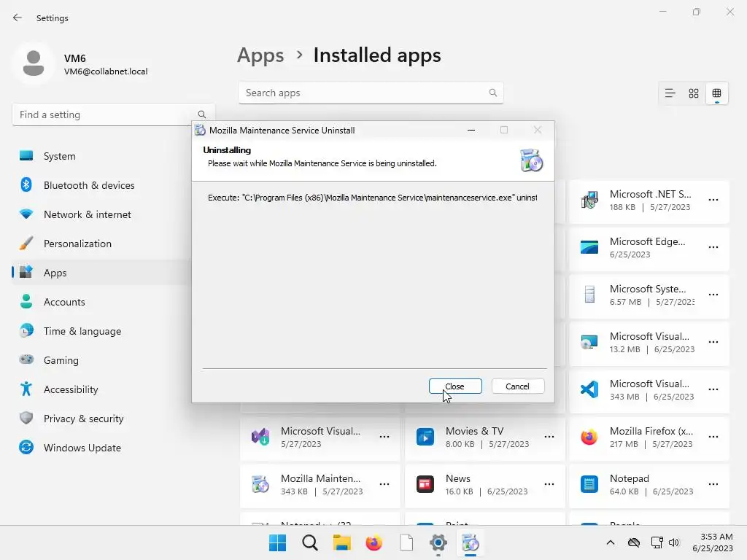Switch to table (tile) view layout
The height and width of the screenshot is (560, 747).
[716, 93]
